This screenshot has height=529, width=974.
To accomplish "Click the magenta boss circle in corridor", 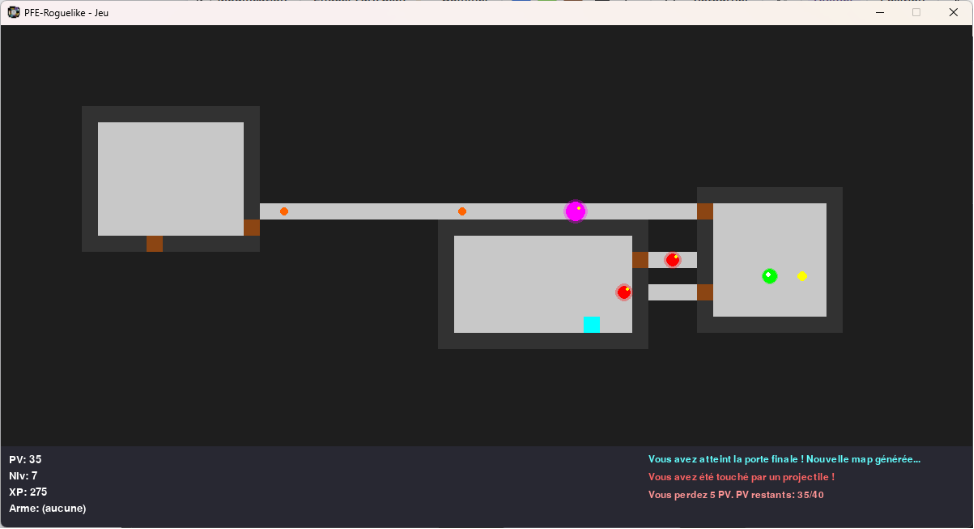I will click(x=575, y=211).
